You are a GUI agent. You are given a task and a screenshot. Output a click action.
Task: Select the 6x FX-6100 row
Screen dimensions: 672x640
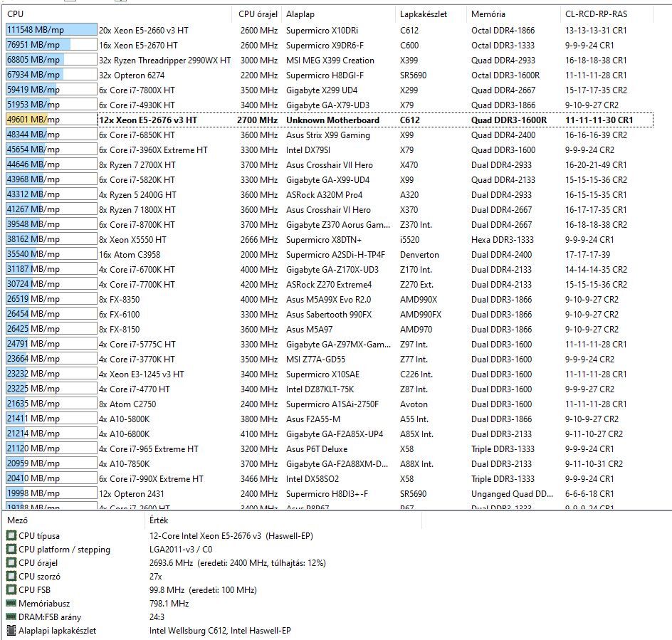coord(329,314)
